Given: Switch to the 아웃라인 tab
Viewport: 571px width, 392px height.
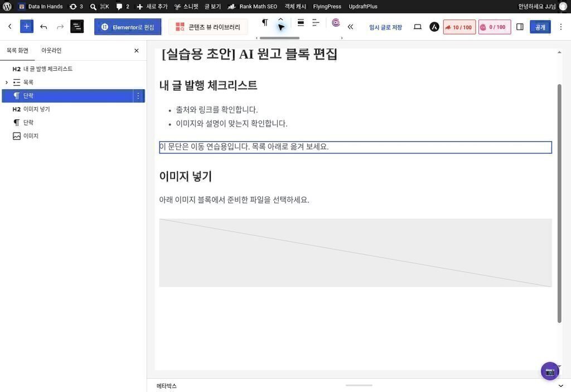Looking at the screenshot, I should (51, 50).
